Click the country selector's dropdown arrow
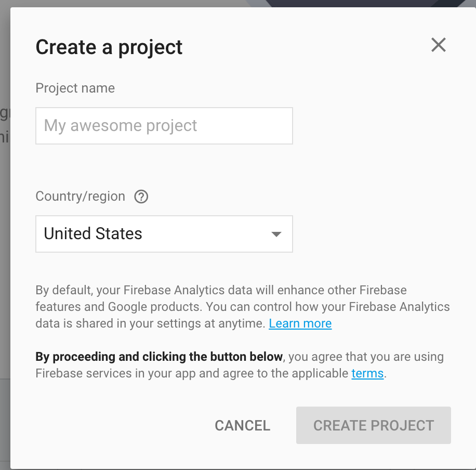Image resolution: width=476 pixels, height=470 pixels. coord(276,234)
